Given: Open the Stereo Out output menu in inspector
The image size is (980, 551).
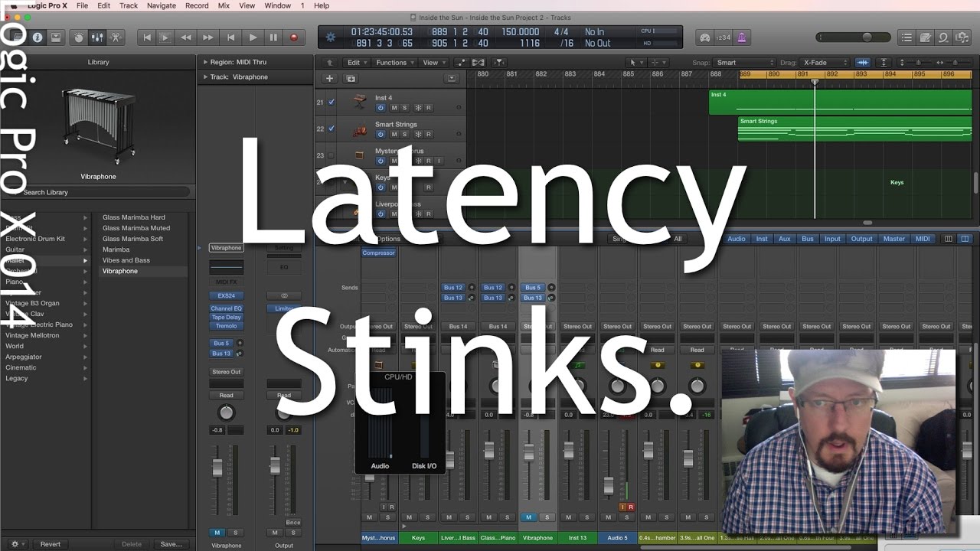Looking at the screenshot, I should 227,372.
